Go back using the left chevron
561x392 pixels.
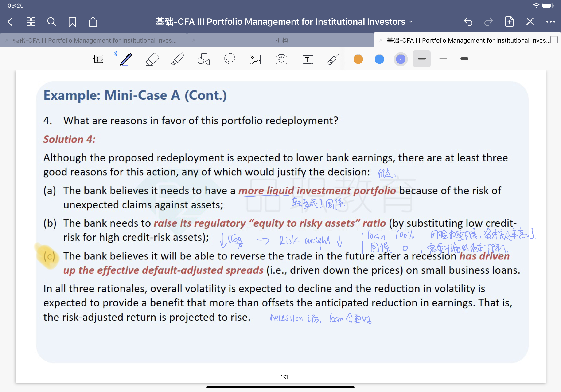10,22
